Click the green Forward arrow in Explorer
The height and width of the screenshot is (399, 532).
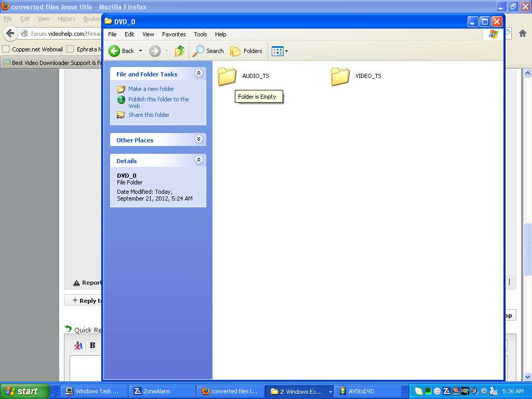pyautogui.click(x=155, y=51)
